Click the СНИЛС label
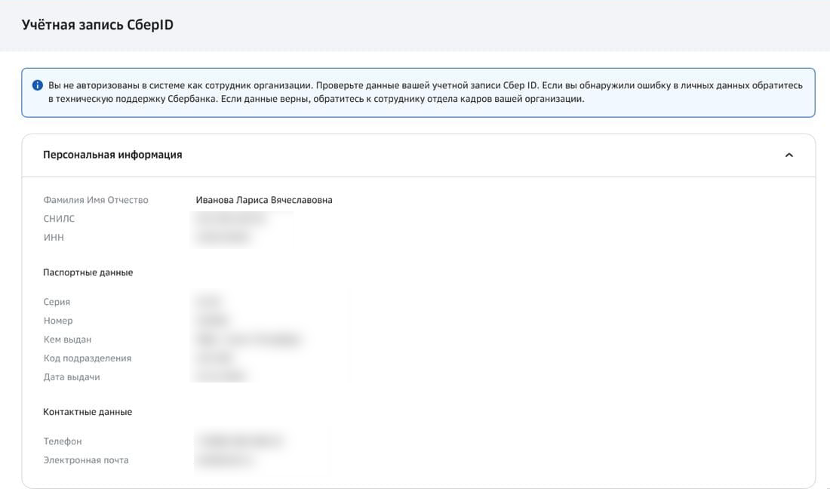The width and height of the screenshot is (830, 504). pos(60,219)
